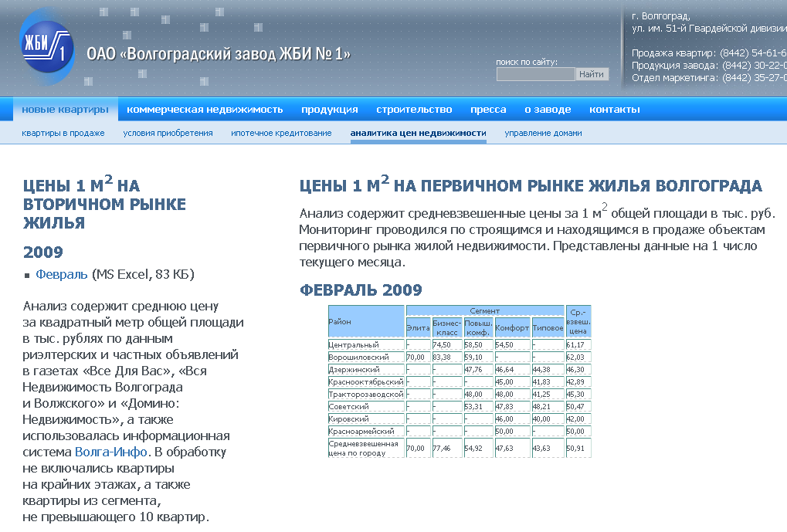
Task: Open управление домами link
Action: [543, 133]
